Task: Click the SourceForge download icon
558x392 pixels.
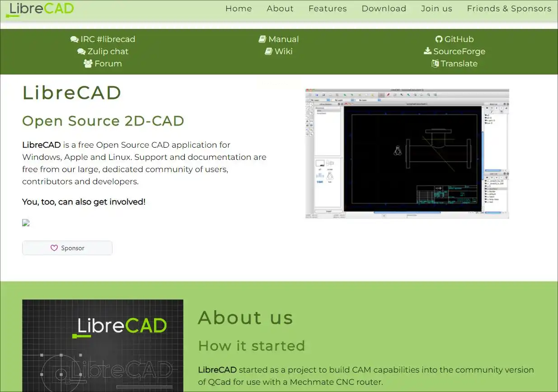Action: click(427, 51)
